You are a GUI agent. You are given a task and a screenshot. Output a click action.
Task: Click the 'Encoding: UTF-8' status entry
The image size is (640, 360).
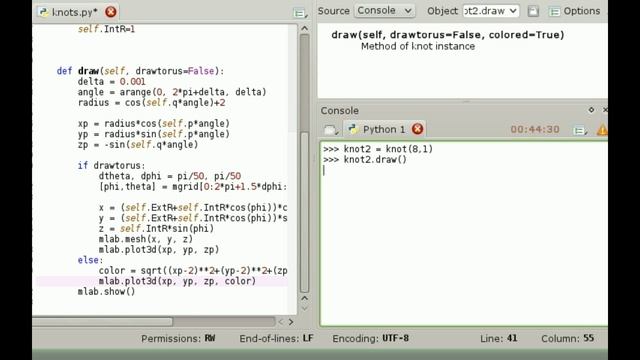click(371, 338)
